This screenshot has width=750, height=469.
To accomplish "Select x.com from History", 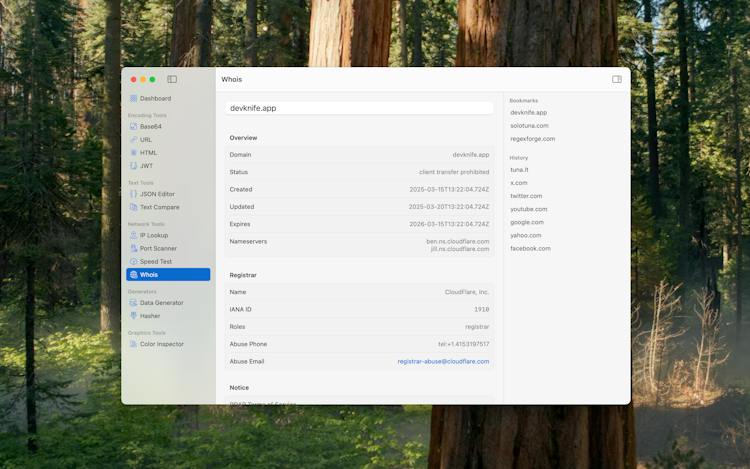I will 519,183.
